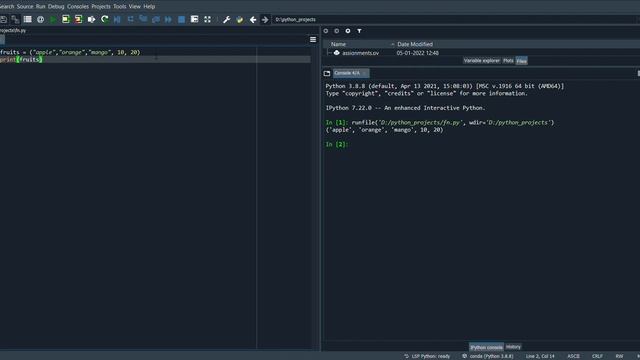
Task: Go forward with the right arrow icon
Action: click(x=265, y=19)
